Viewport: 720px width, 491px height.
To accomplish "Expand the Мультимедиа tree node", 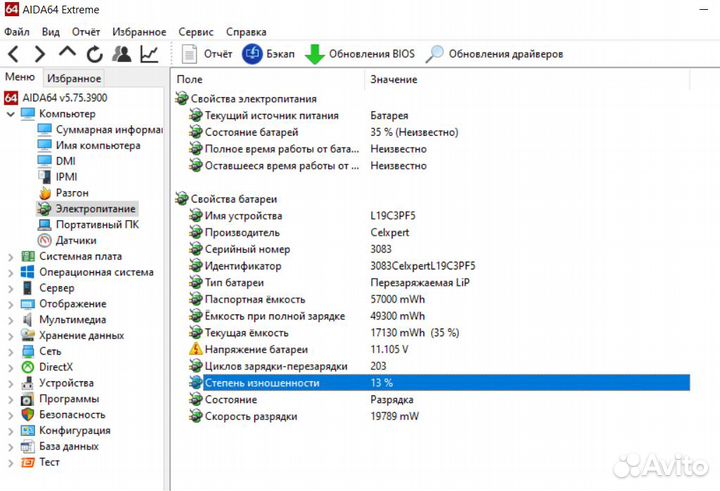I will pyautogui.click(x=11, y=320).
